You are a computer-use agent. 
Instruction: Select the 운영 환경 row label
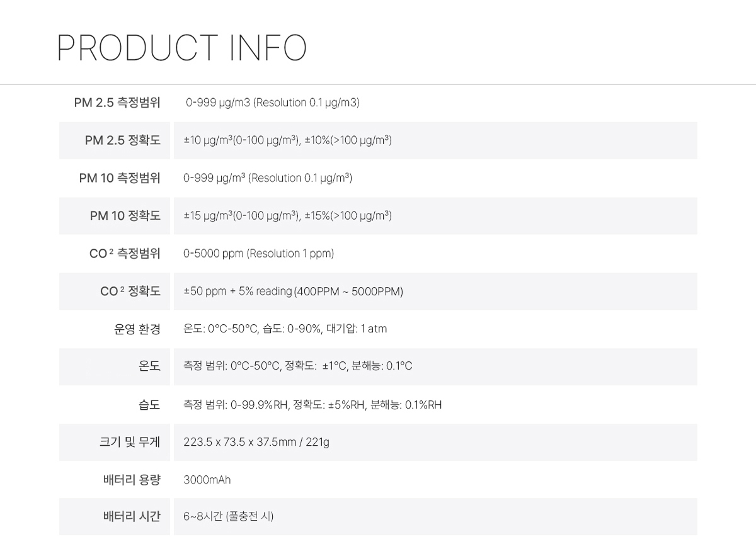pyautogui.click(x=137, y=329)
